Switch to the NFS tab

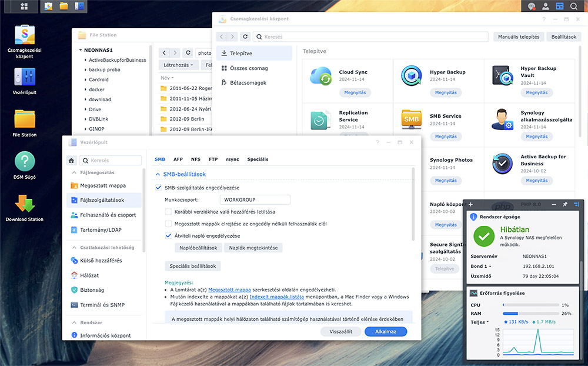195,159
